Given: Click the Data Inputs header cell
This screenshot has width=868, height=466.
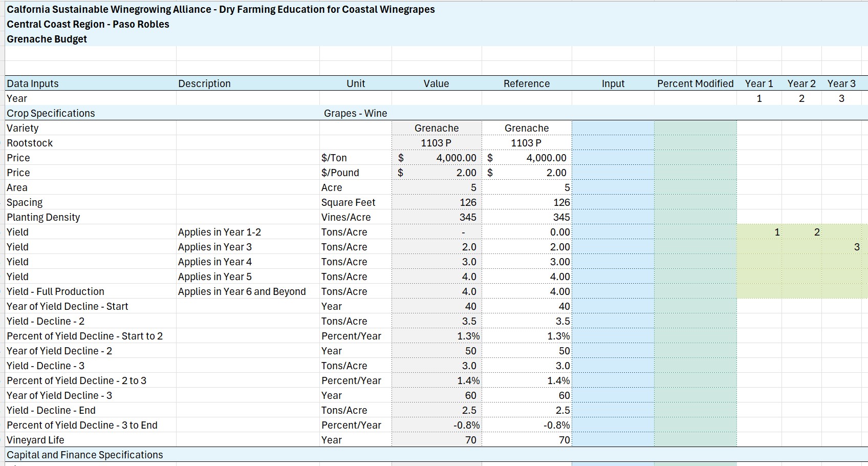Looking at the screenshot, I should 91,83.
